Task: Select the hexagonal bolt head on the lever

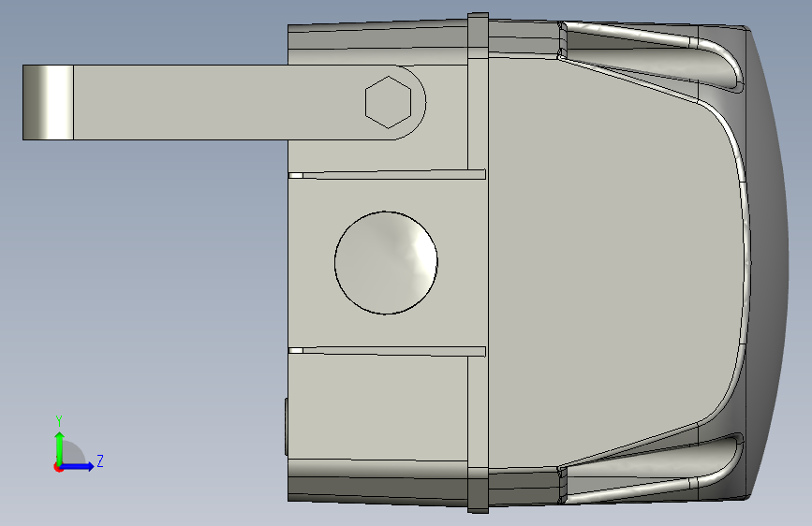Action: pos(388,102)
